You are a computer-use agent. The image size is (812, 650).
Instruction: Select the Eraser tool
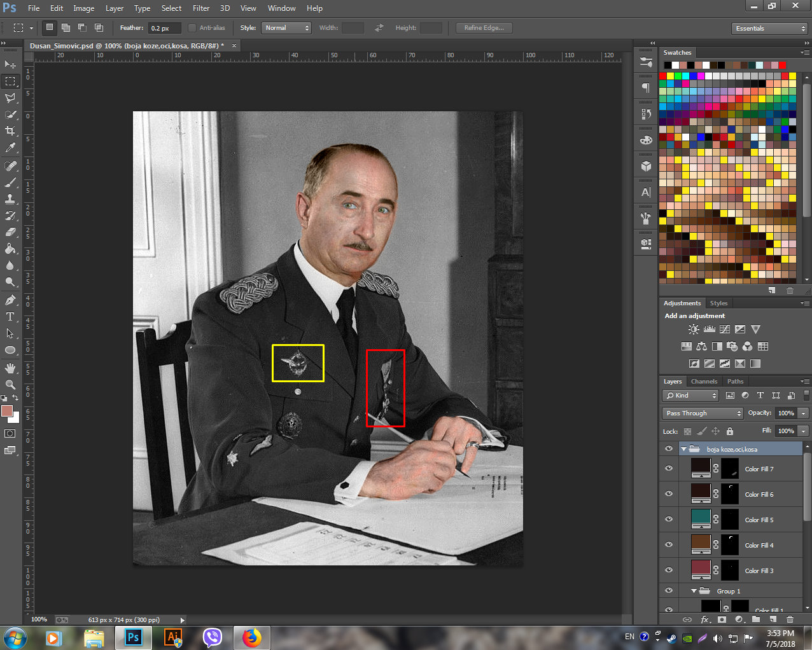pos(10,232)
